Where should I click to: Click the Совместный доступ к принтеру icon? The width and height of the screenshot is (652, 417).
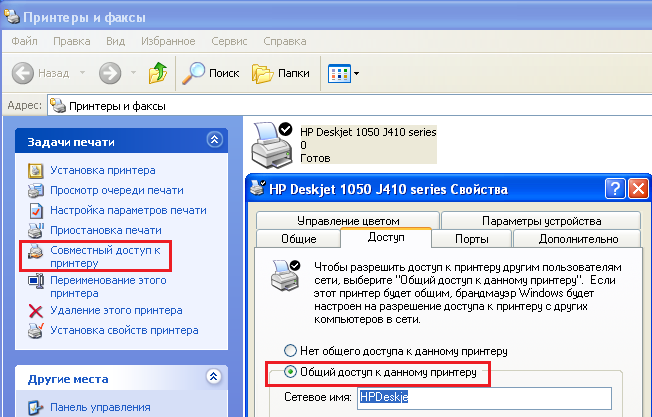click(35, 251)
